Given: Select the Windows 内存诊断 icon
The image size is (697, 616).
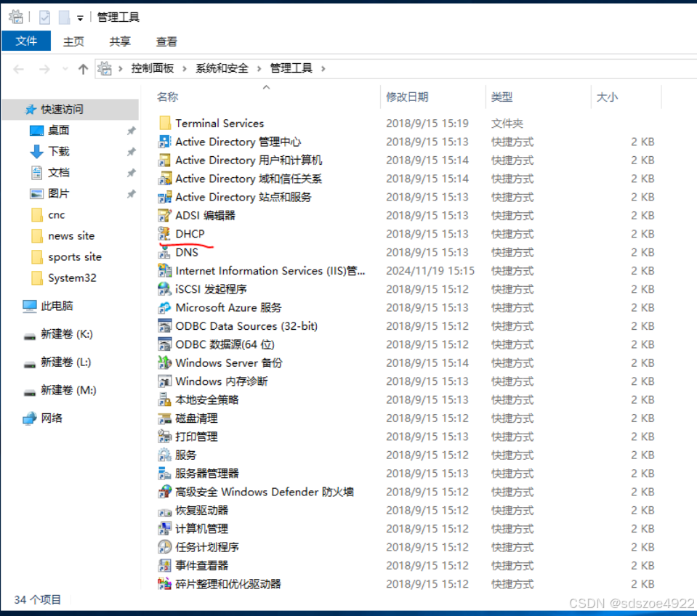Looking at the screenshot, I should [164, 381].
